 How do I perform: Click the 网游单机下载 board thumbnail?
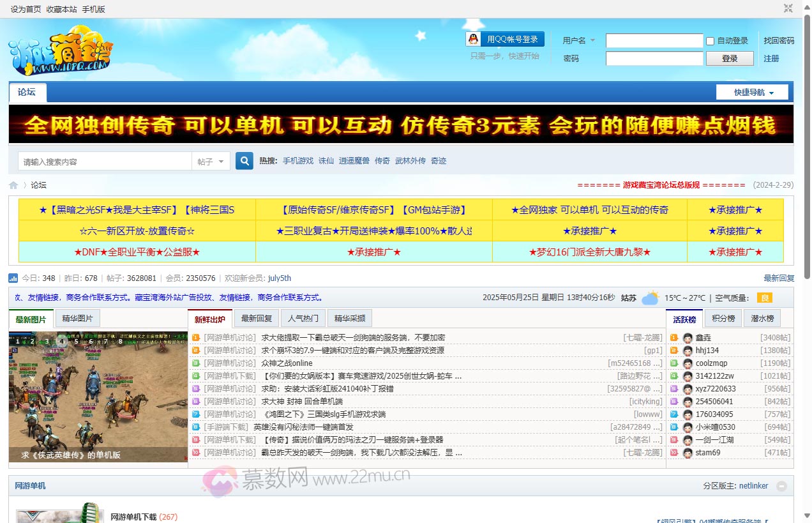coord(59,515)
